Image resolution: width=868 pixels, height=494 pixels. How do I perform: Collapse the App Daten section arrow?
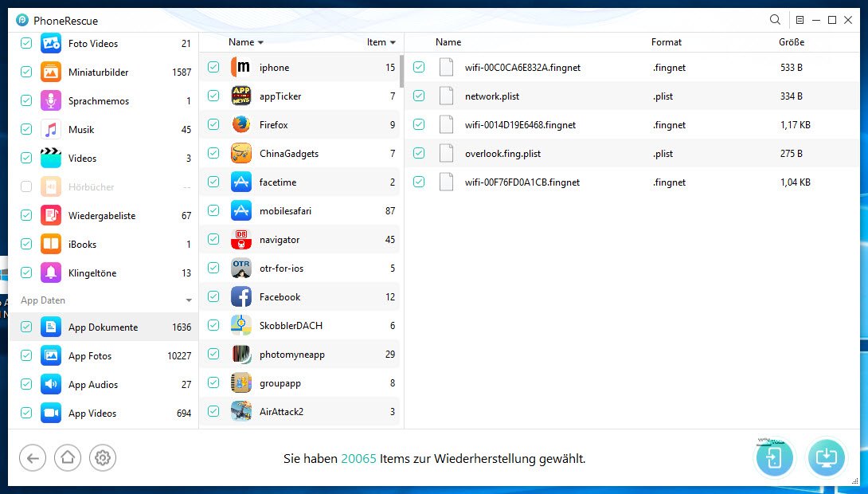coord(189,300)
